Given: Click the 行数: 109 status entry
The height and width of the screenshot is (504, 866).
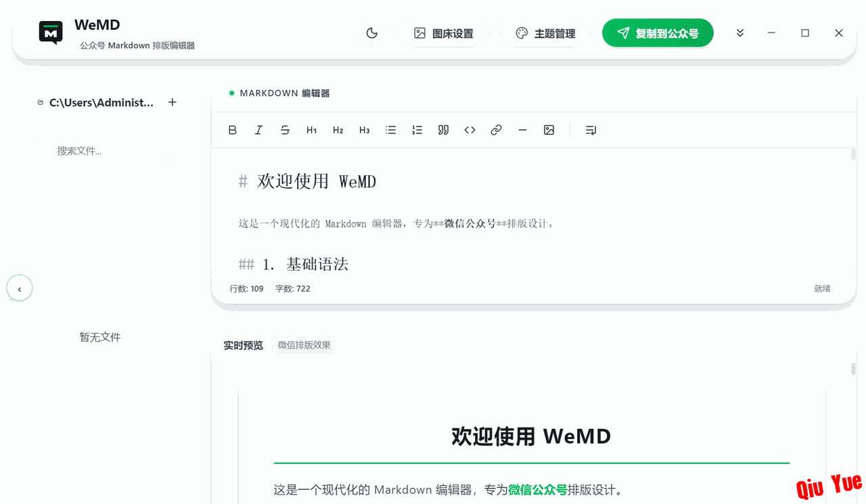Looking at the screenshot, I should 246,289.
